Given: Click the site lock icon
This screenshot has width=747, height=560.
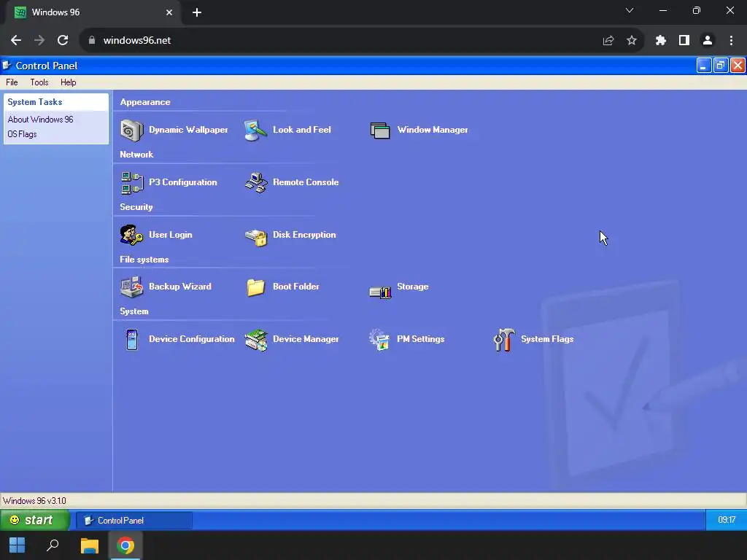Looking at the screenshot, I should [x=92, y=41].
